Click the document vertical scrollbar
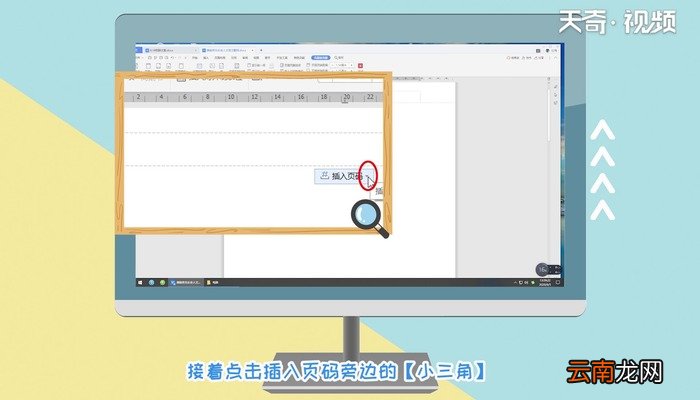The height and width of the screenshot is (400, 700). 549,116
